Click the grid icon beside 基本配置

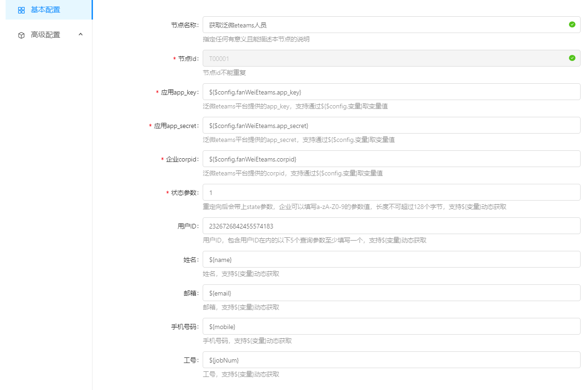(21, 10)
